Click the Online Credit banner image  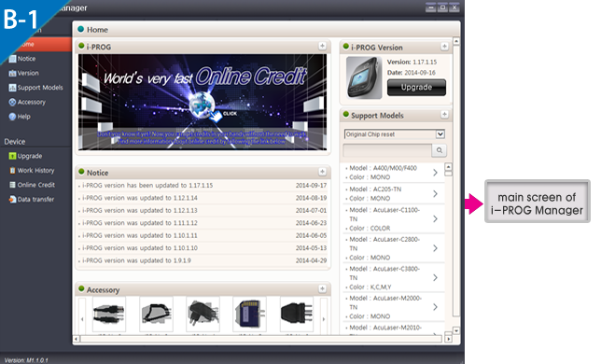pos(203,102)
